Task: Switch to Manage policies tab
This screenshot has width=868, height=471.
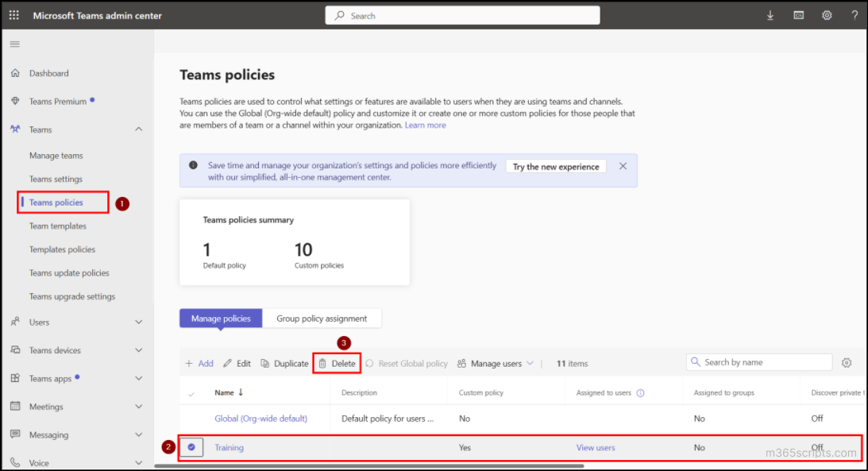Action: click(221, 319)
